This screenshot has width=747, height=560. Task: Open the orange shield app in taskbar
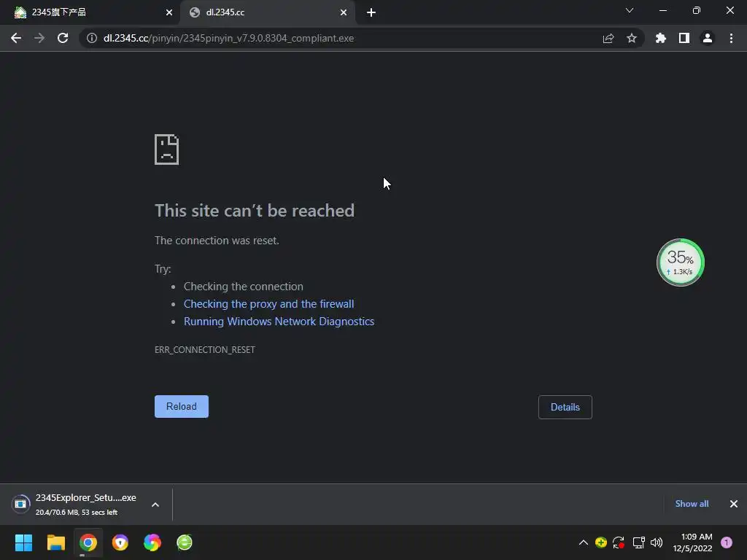(120, 542)
